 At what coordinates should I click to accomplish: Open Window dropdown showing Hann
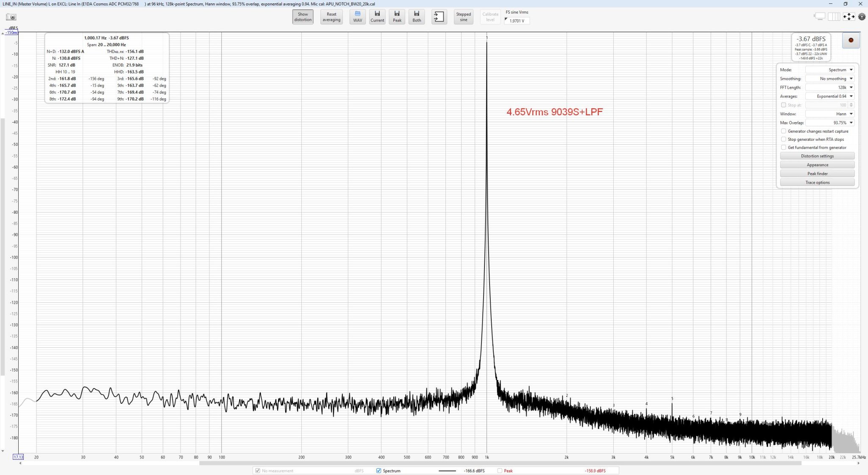click(830, 114)
